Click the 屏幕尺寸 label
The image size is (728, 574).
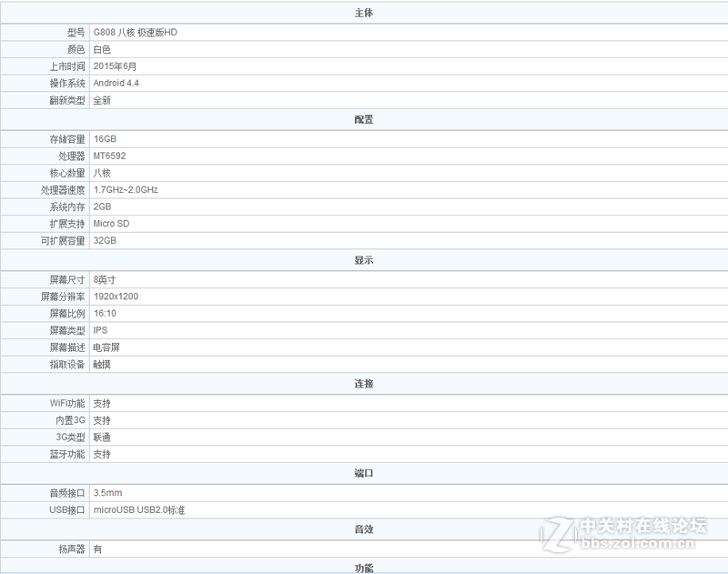[67, 280]
